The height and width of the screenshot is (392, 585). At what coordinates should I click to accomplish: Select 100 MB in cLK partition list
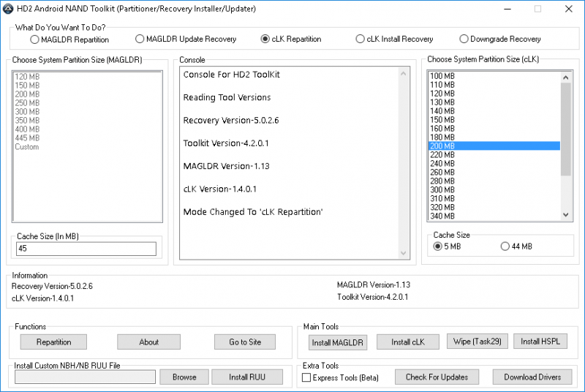494,76
